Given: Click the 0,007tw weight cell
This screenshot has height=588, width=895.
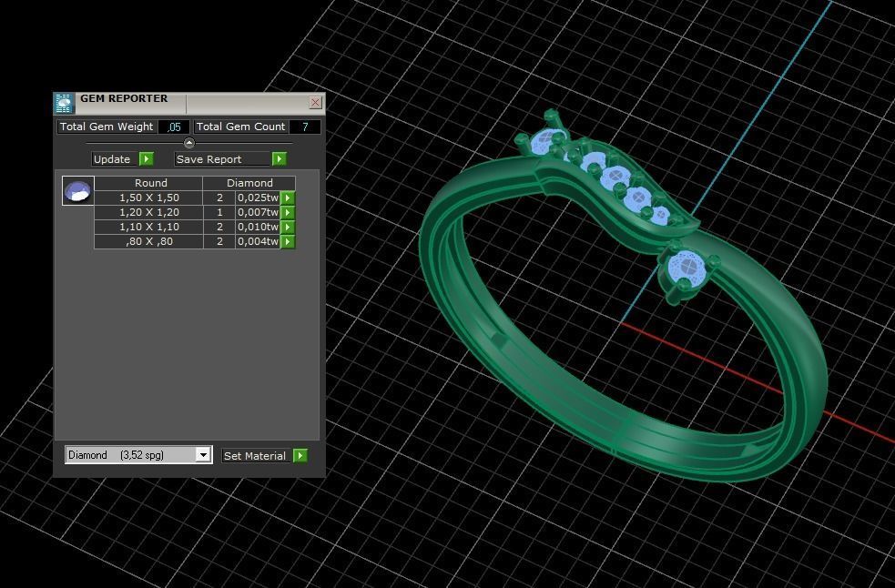Looking at the screenshot, I should tap(258, 212).
